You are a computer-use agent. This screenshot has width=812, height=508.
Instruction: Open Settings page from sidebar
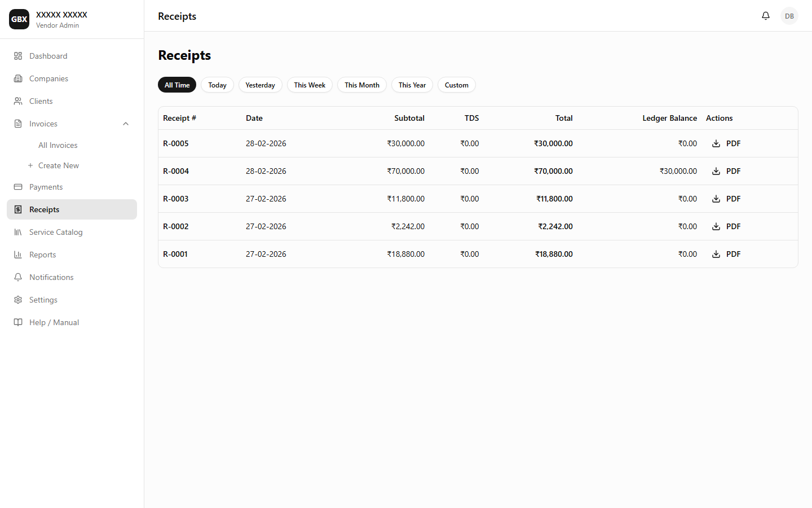click(72, 300)
